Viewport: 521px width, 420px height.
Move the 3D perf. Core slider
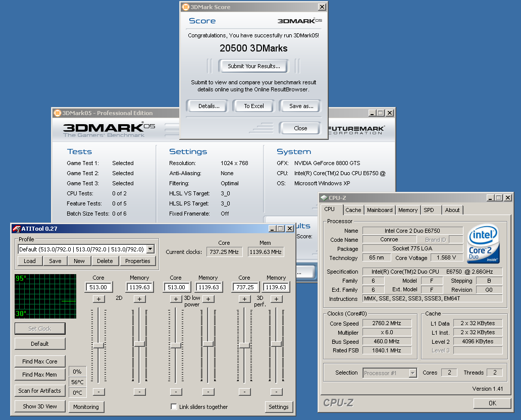click(x=244, y=345)
